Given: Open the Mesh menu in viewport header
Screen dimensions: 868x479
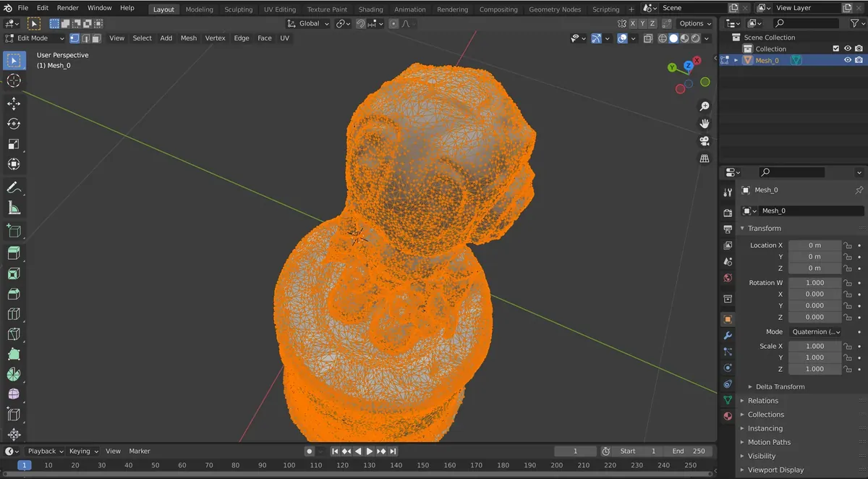Looking at the screenshot, I should [x=188, y=38].
